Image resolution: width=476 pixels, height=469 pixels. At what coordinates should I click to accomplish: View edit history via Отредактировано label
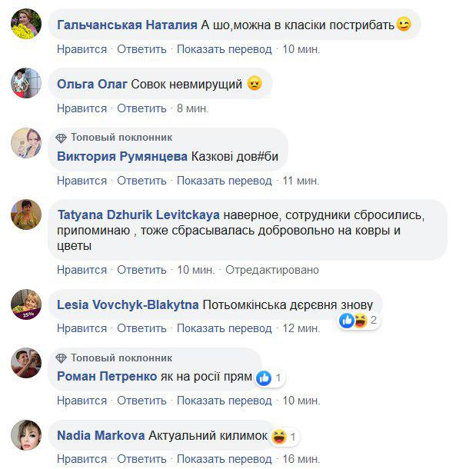click(271, 270)
